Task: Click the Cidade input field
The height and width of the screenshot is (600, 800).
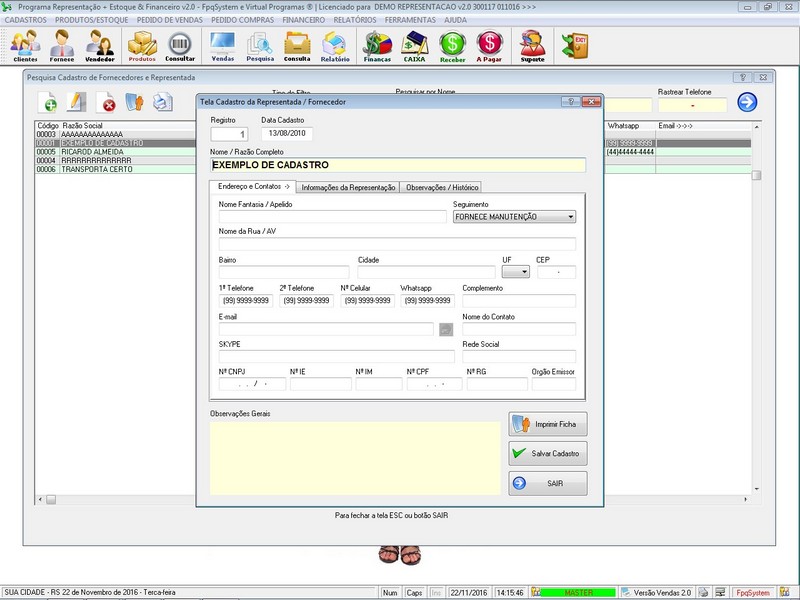Action: click(x=427, y=272)
